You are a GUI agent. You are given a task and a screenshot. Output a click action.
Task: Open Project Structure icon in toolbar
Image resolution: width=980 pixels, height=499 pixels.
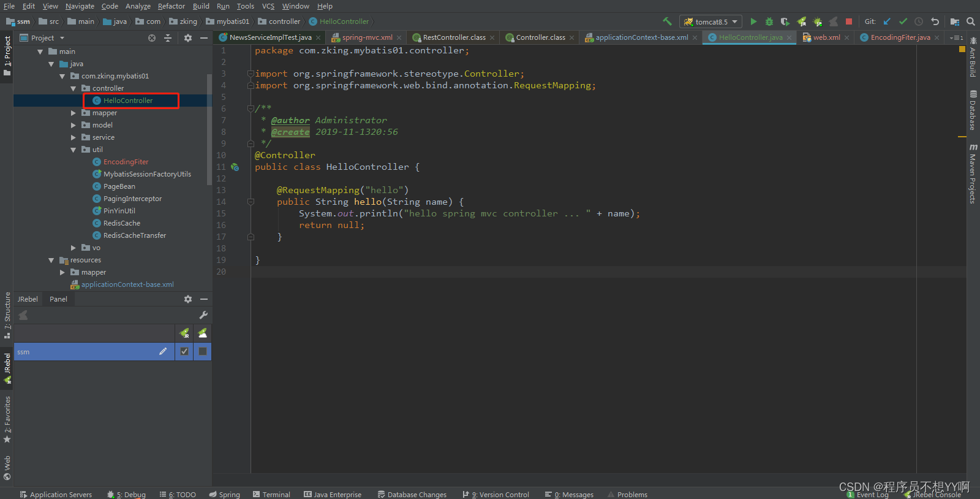point(955,21)
